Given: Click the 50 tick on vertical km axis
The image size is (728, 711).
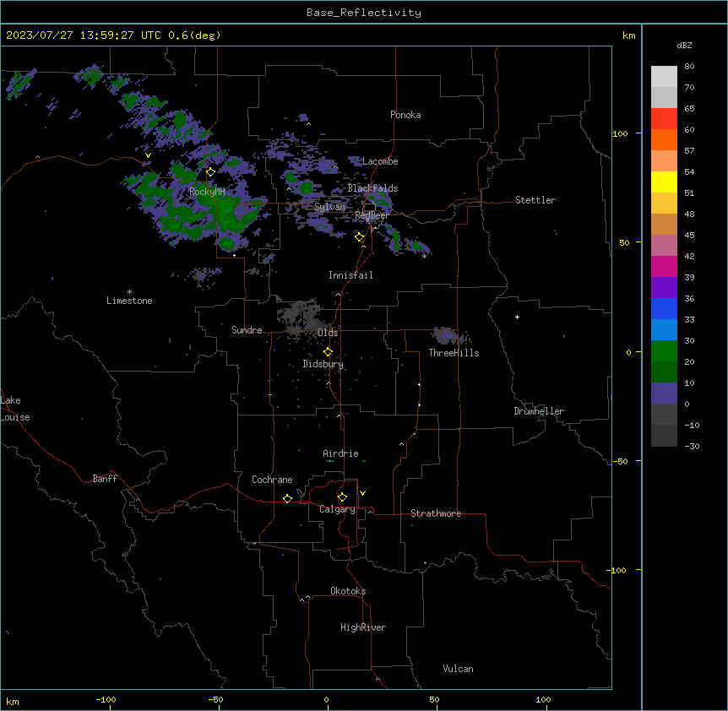Looking at the screenshot, I should (624, 242).
